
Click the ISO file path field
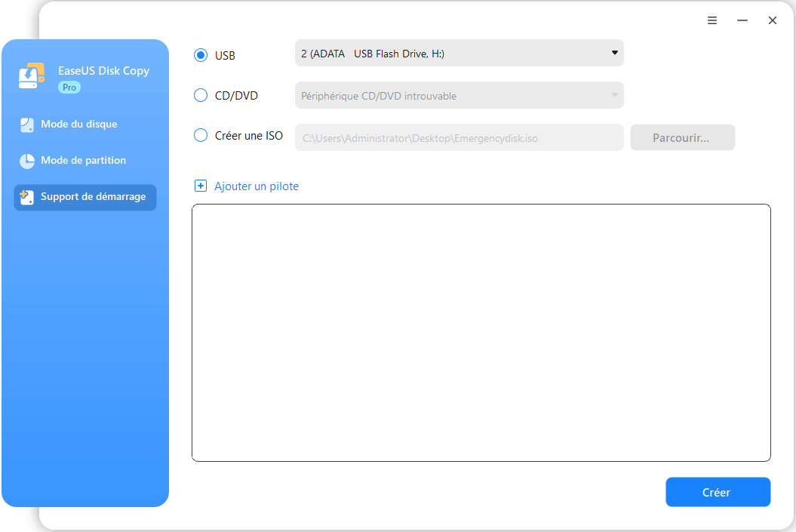459,137
